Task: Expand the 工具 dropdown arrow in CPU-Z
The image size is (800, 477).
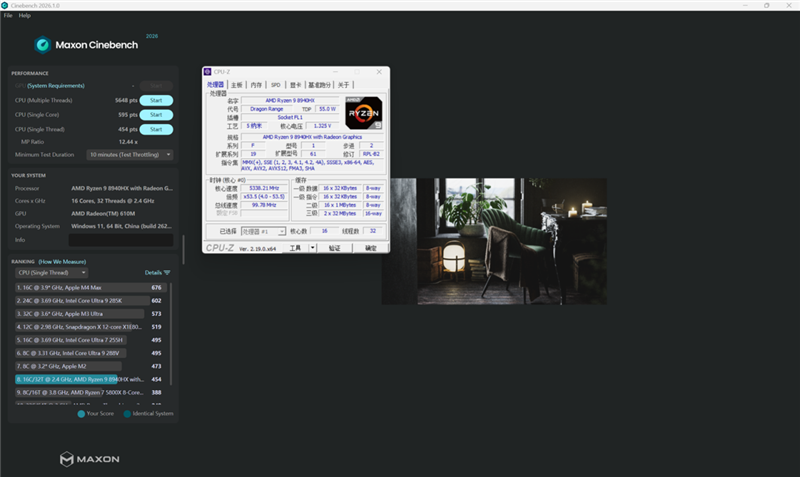Action: click(313, 248)
